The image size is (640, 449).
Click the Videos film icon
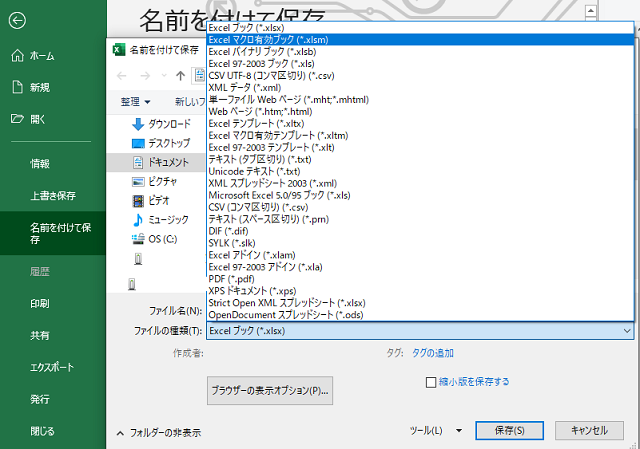pyautogui.click(x=138, y=201)
